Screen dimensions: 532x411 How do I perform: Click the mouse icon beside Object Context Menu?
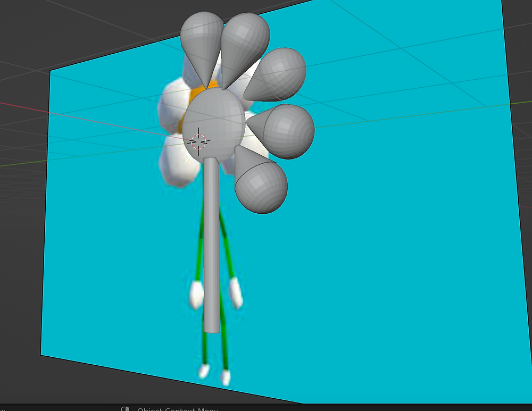click(x=126, y=408)
